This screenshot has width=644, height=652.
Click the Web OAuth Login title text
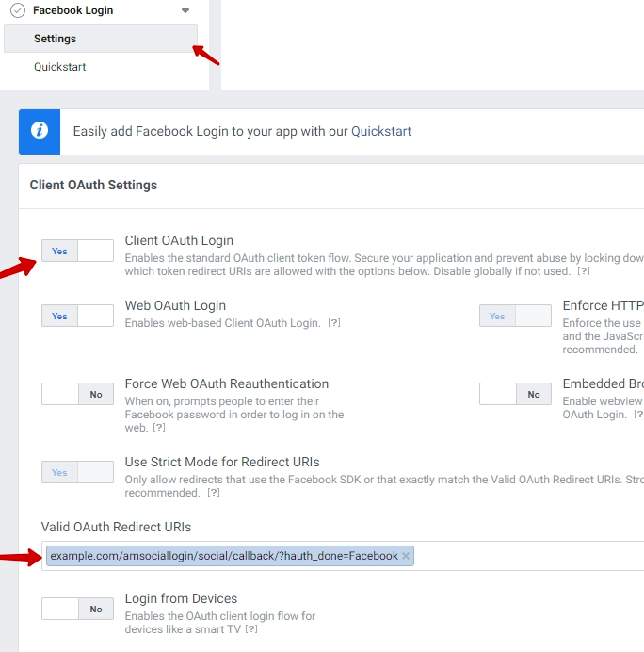click(x=175, y=305)
